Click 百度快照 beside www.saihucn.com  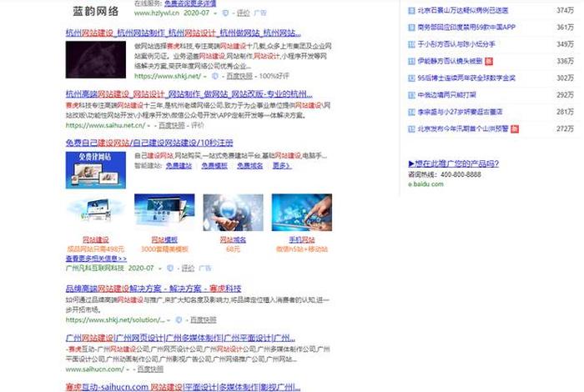[x=150, y=369]
